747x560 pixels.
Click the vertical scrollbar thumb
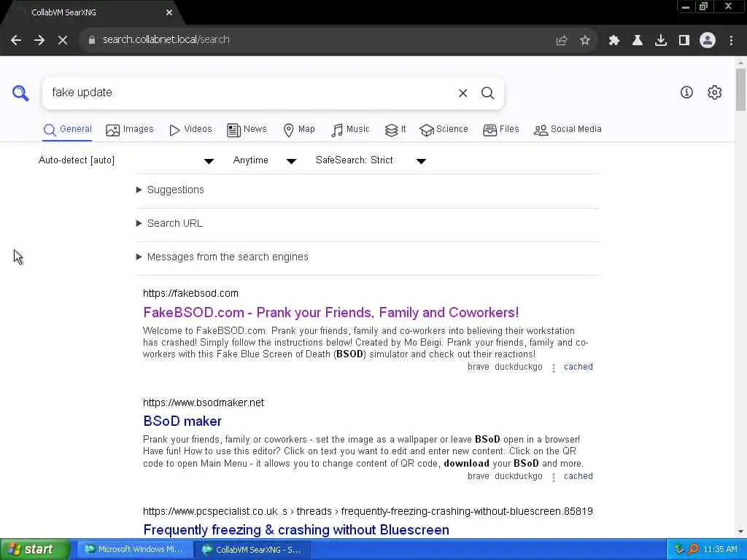tap(740, 90)
